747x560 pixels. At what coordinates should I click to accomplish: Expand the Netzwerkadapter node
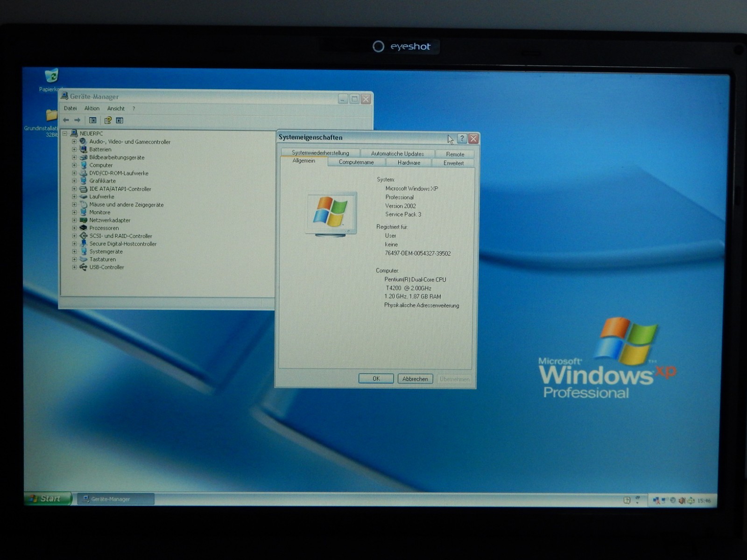coord(74,220)
